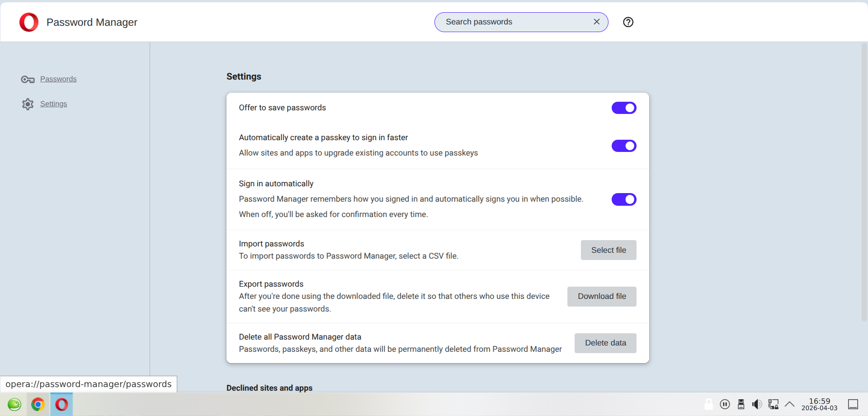Open the volume speaker tray icon

point(757,404)
